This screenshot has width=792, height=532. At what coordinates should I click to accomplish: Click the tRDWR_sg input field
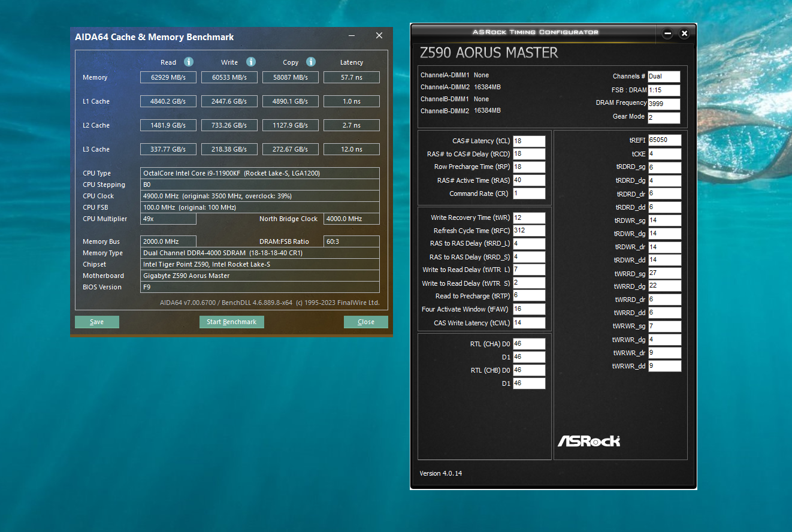[664, 220]
